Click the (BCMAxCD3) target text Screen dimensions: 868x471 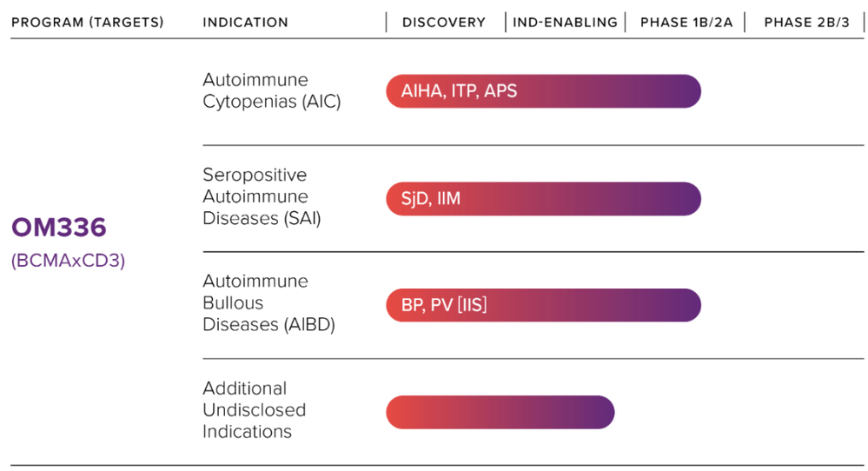pos(68,260)
